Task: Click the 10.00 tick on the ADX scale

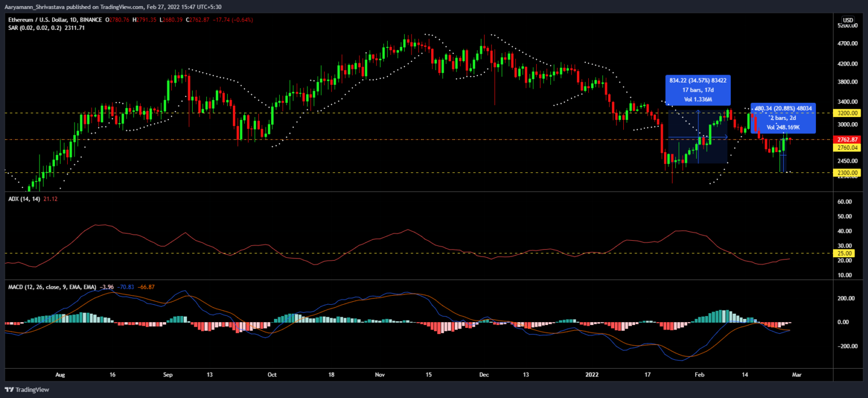Action: point(845,275)
